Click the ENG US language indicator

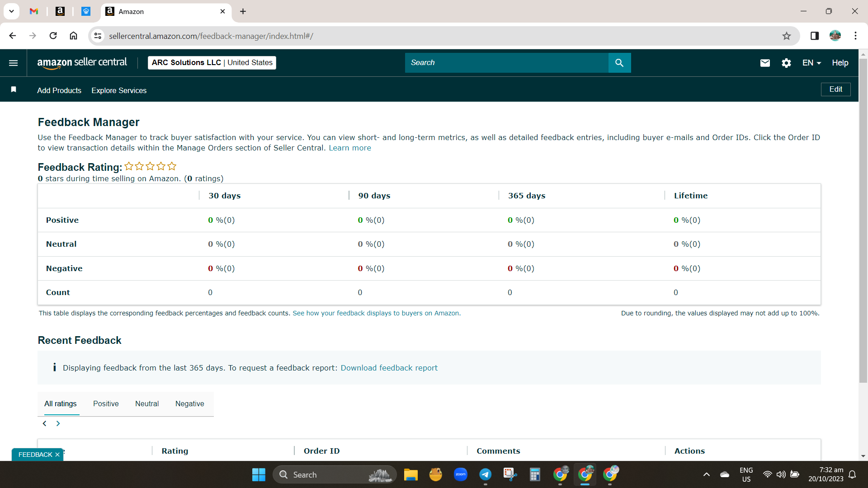pyautogui.click(x=746, y=474)
